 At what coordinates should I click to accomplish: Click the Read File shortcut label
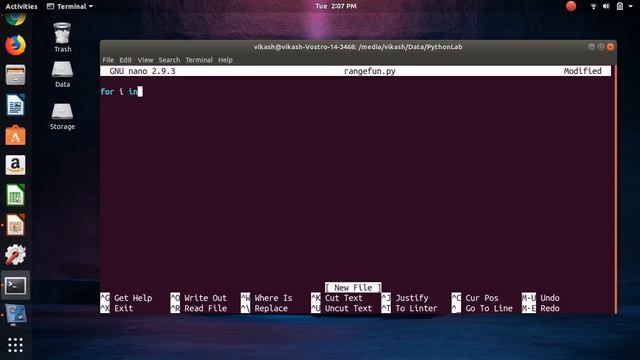tap(205, 308)
